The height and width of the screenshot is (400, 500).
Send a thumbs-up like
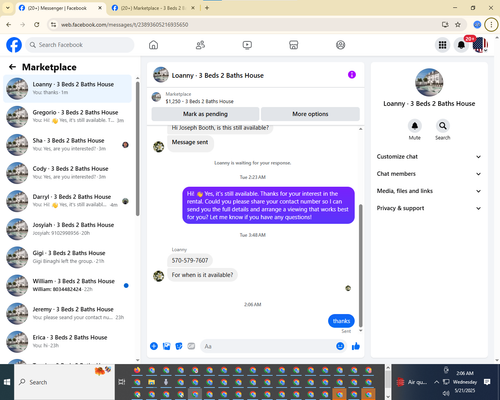click(x=356, y=346)
